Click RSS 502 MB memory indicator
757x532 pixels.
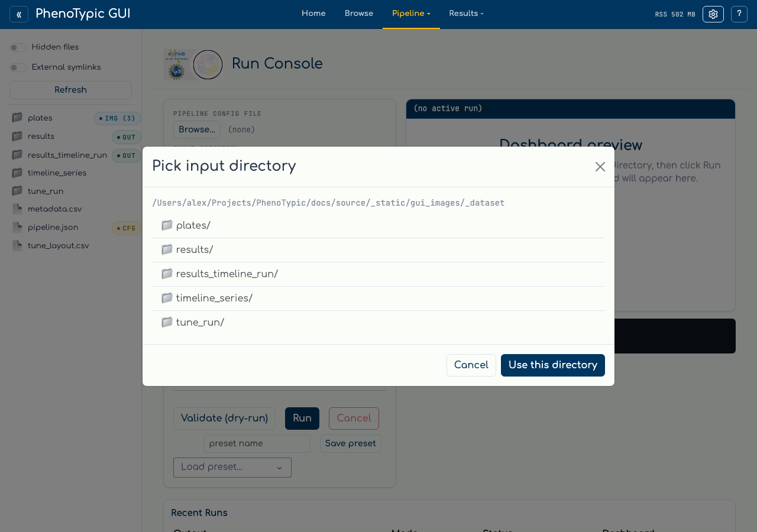pos(675,14)
